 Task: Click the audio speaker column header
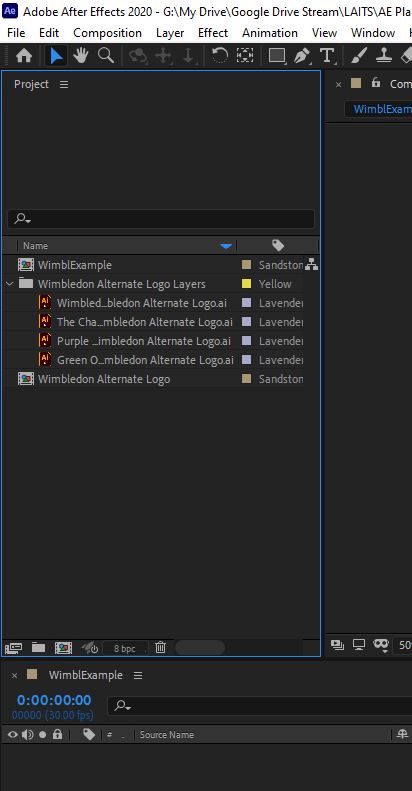27,734
